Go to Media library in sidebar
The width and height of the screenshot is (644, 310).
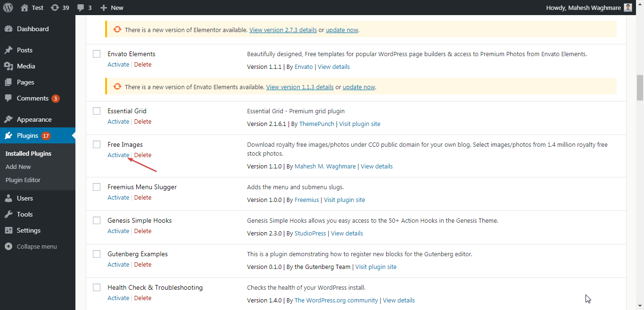[x=26, y=66]
